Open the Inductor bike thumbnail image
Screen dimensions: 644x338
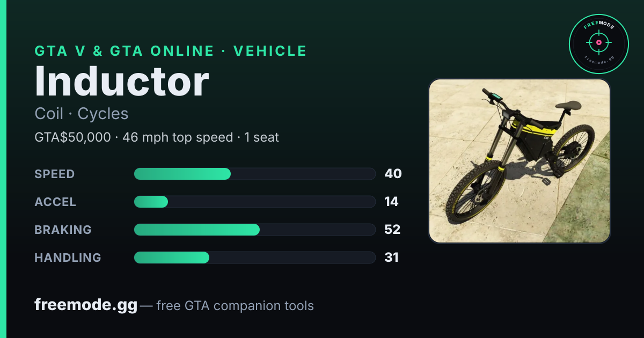coord(519,161)
